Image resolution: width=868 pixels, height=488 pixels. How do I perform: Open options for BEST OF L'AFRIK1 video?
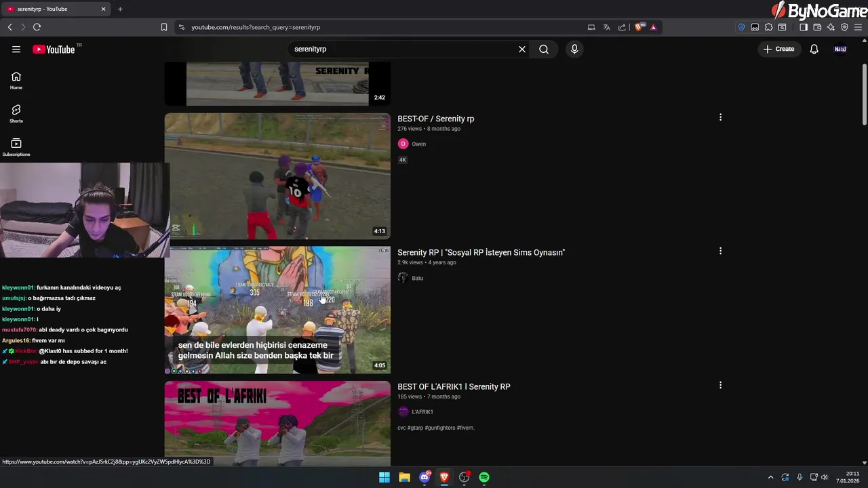(720, 385)
